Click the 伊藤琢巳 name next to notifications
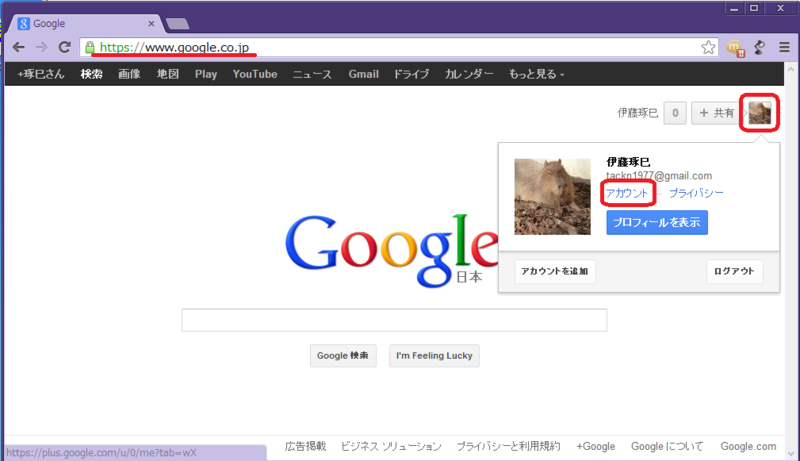Image resolution: width=800 pixels, height=461 pixels. 638,113
